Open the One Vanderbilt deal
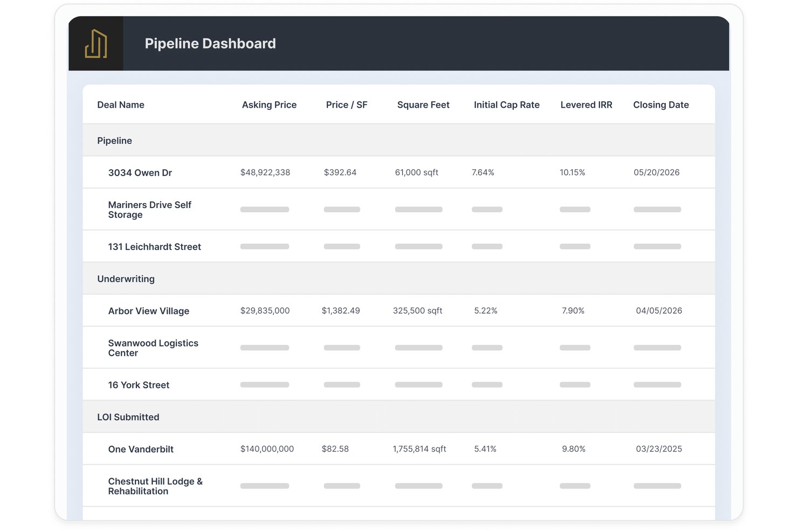 pyautogui.click(x=141, y=450)
